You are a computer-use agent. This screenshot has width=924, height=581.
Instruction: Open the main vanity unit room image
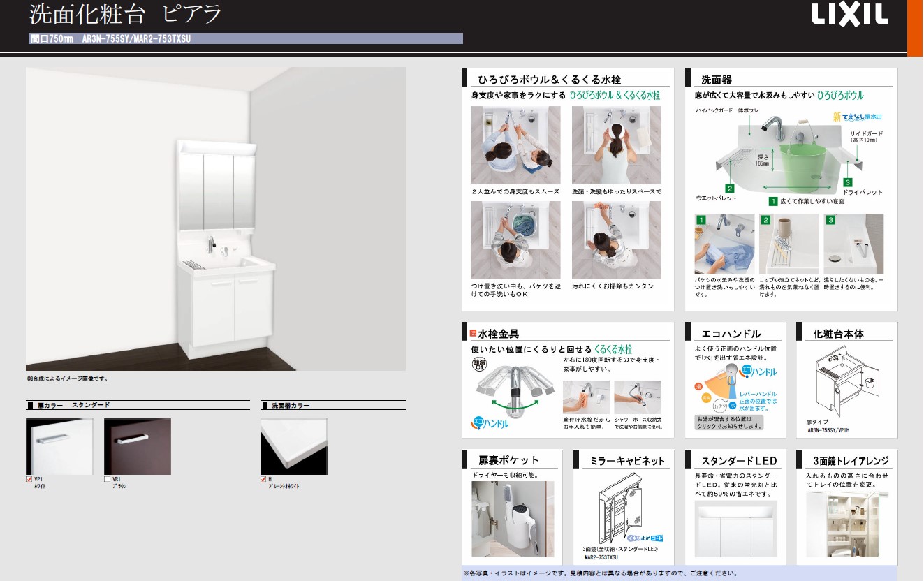216,219
